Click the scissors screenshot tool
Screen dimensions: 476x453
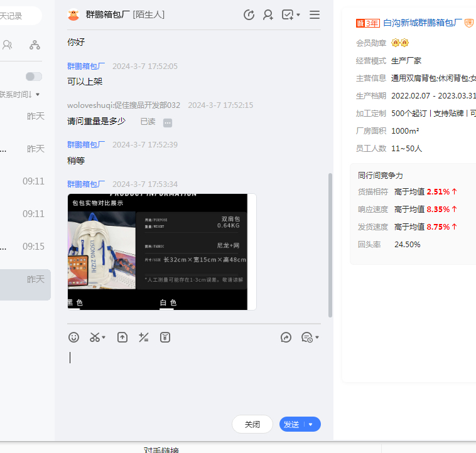[95, 338]
